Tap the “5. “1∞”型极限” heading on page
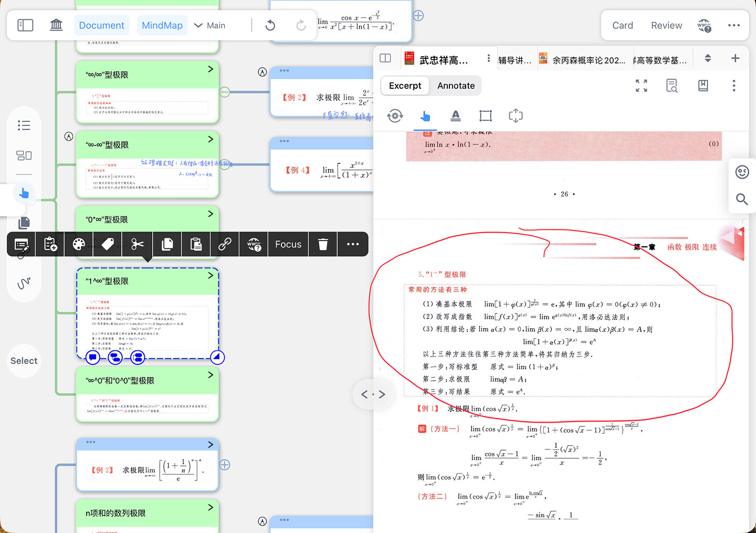Image resolution: width=756 pixels, height=533 pixels. click(x=442, y=275)
